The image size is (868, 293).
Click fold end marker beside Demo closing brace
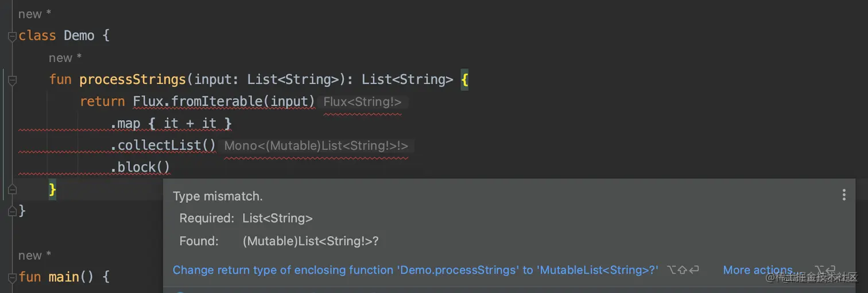coord(12,211)
